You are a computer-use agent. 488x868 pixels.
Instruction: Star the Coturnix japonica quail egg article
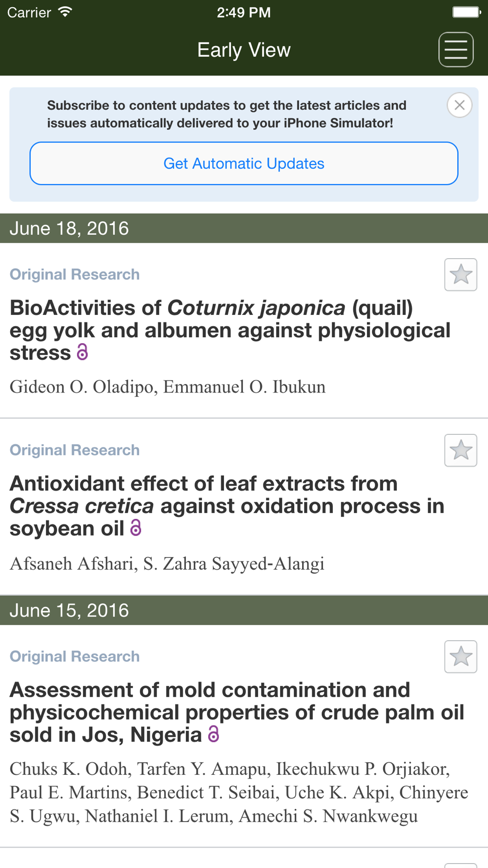[461, 274]
